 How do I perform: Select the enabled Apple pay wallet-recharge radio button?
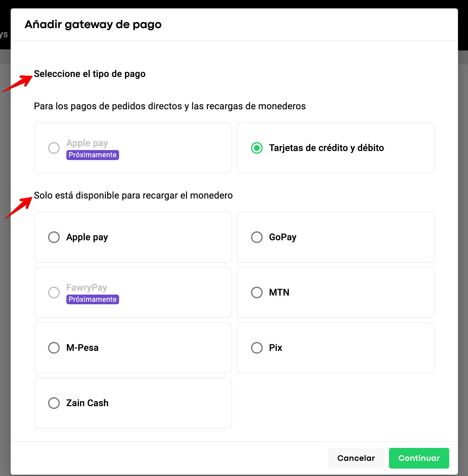54,237
